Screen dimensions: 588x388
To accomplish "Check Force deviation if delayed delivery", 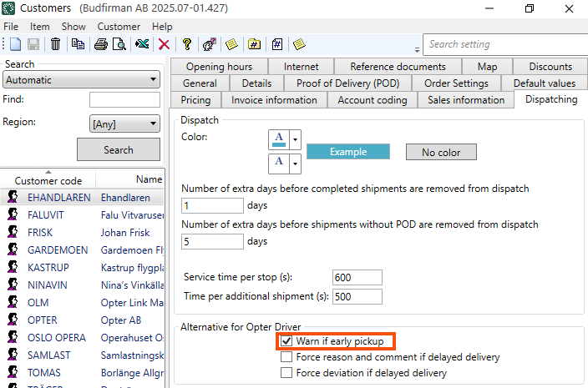I will click(286, 373).
